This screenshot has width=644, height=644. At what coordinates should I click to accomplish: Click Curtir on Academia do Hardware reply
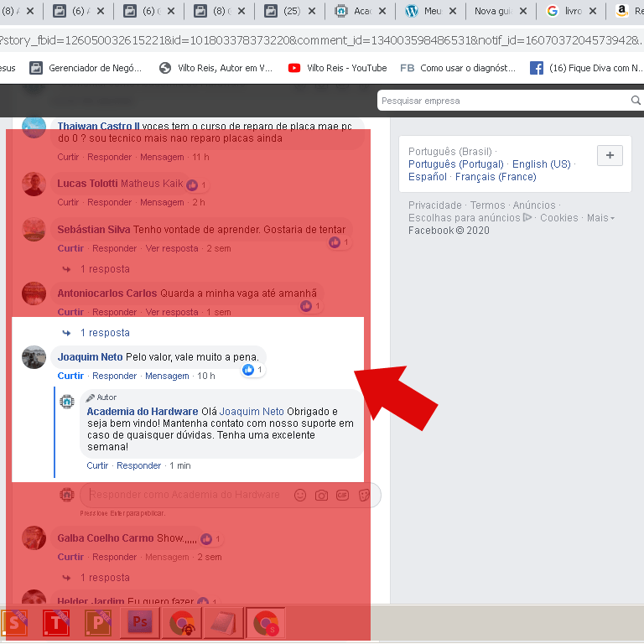[97, 465]
